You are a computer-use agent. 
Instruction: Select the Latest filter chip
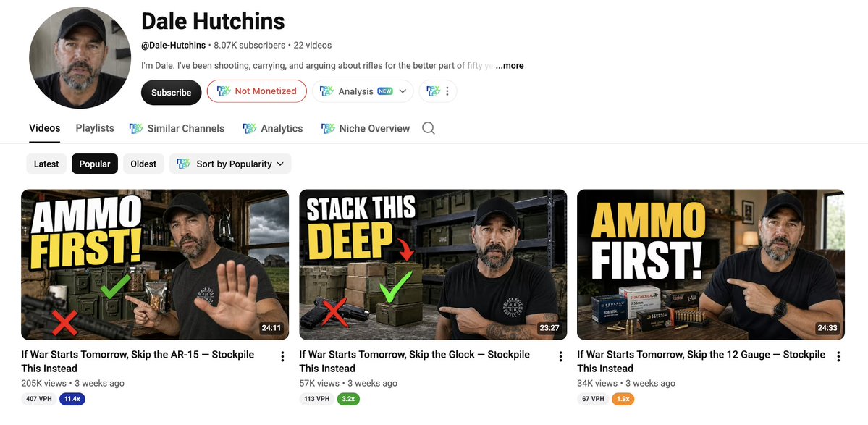point(46,164)
